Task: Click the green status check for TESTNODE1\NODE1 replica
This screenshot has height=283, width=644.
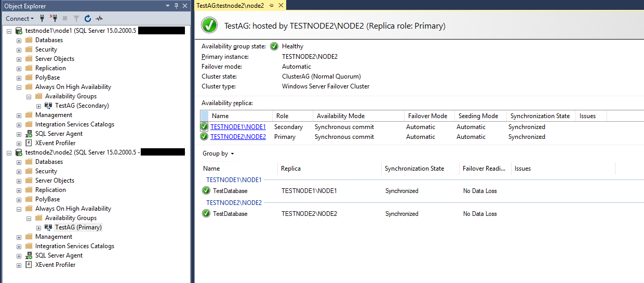Action: point(205,127)
